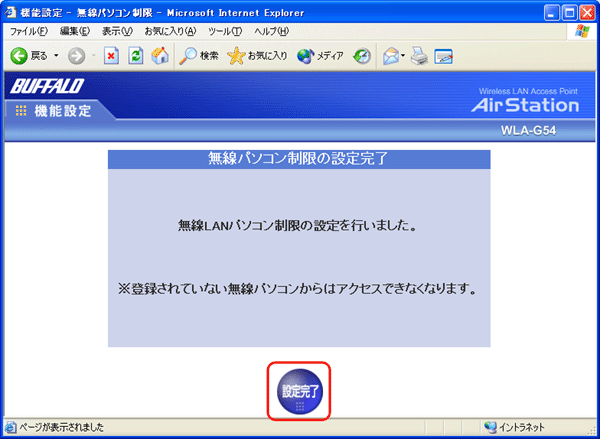Expand the forward button history dropdown
The height and width of the screenshot is (439, 600).
pos(94,56)
